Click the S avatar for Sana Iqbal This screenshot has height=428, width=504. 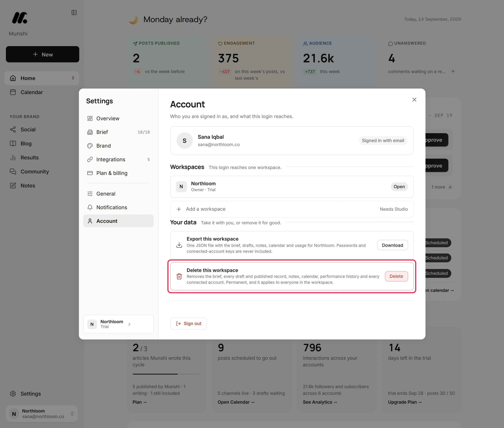click(185, 140)
